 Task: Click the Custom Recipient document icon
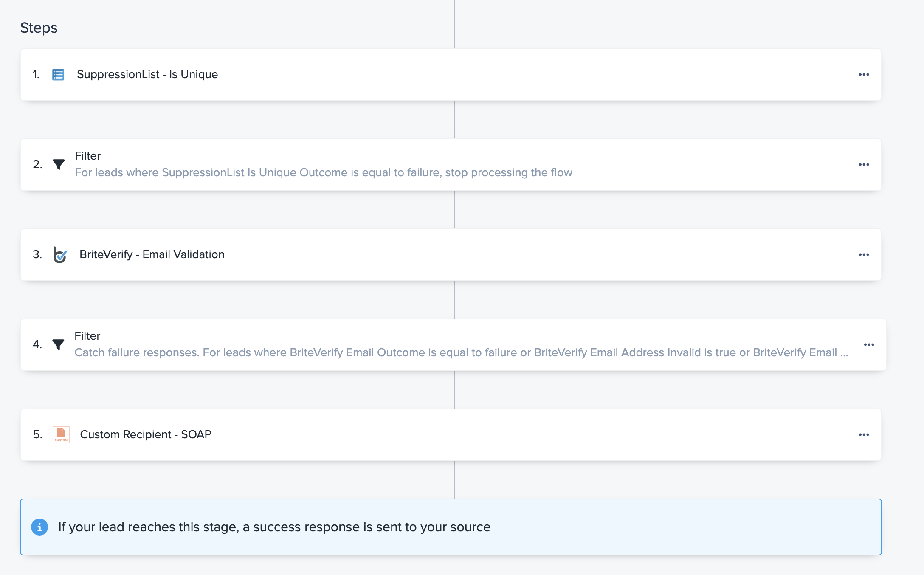tap(61, 434)
